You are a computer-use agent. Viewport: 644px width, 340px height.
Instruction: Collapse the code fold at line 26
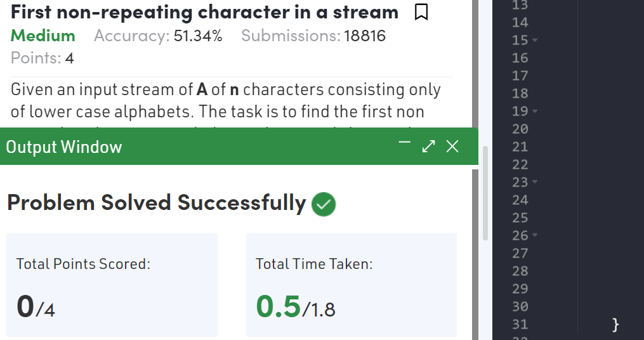535,235
